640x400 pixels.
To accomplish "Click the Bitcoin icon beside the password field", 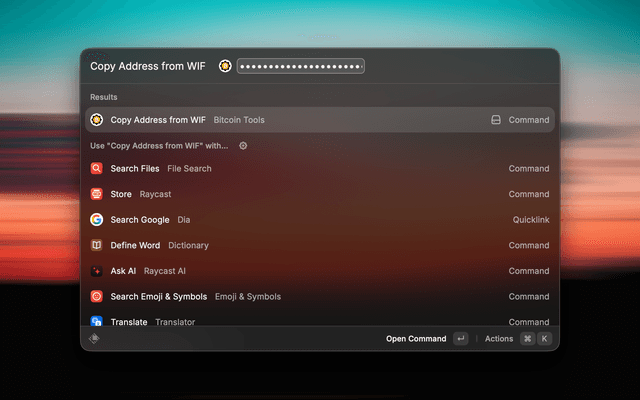I will point(225,66).
